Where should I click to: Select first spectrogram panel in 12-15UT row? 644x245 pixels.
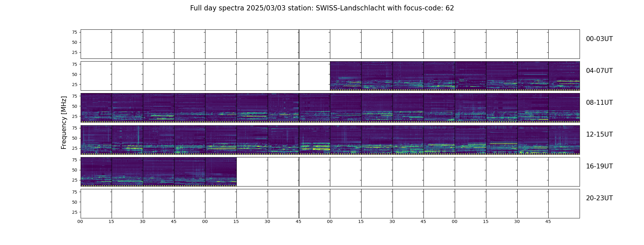(96, 140)
